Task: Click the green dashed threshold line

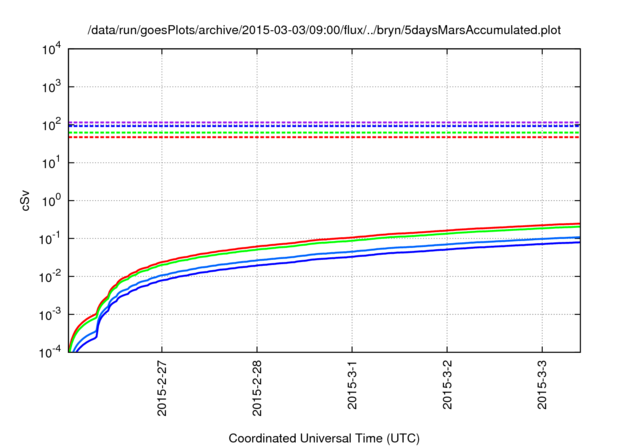Action: coord(324,133)
